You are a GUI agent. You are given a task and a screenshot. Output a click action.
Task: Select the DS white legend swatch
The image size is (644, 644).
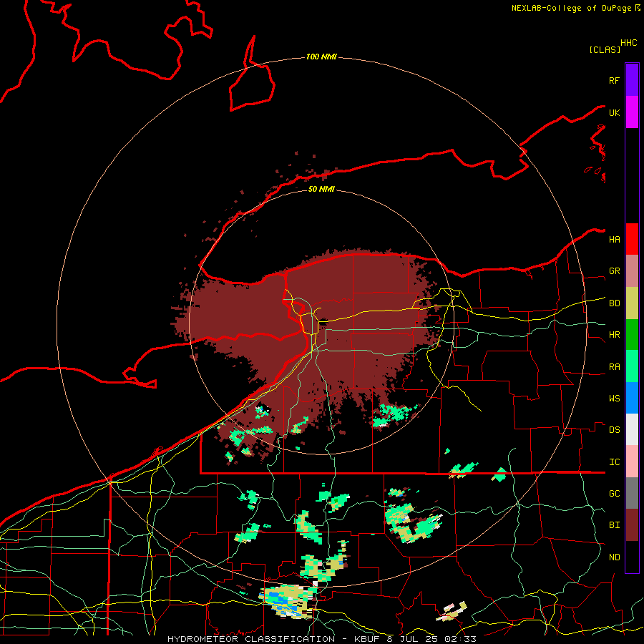click(x=632, y=429)
